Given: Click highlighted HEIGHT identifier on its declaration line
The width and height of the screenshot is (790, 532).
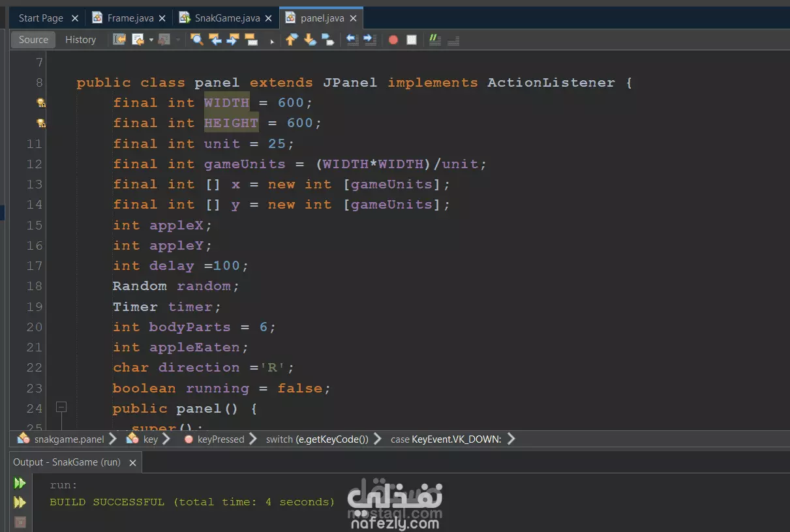Looking at the screenshot, I should pos(232,123).
